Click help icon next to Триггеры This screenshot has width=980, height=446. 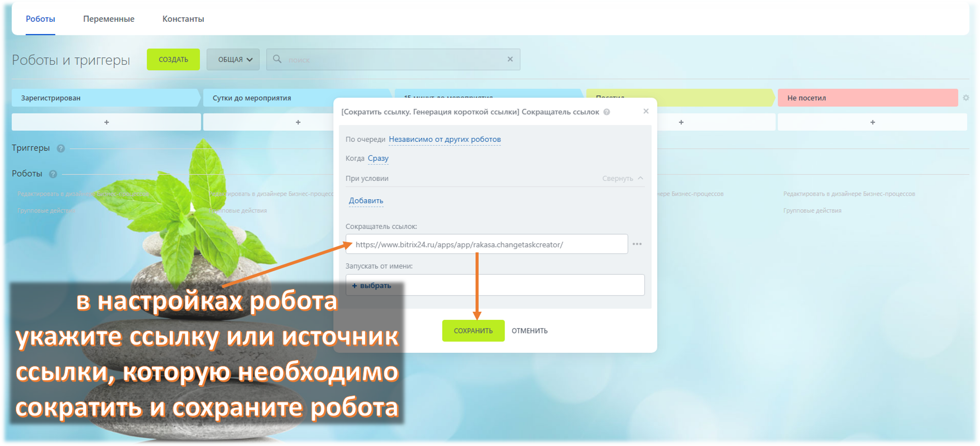coord(61,148)
